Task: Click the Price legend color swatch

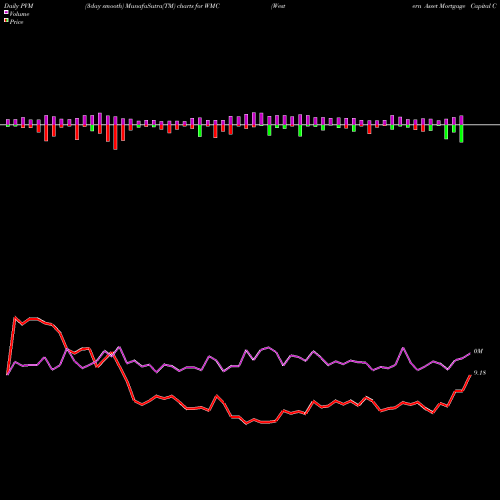Action: click(6, 21)
